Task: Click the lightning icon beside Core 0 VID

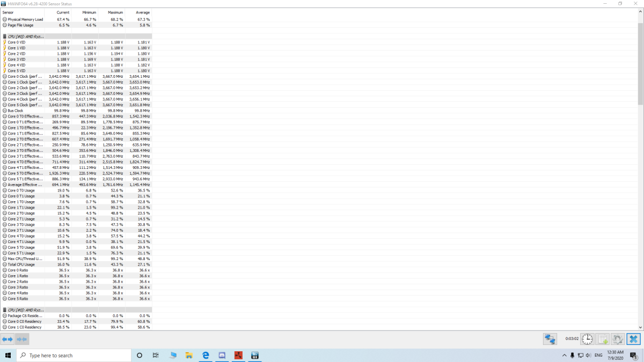Action: 5,42
